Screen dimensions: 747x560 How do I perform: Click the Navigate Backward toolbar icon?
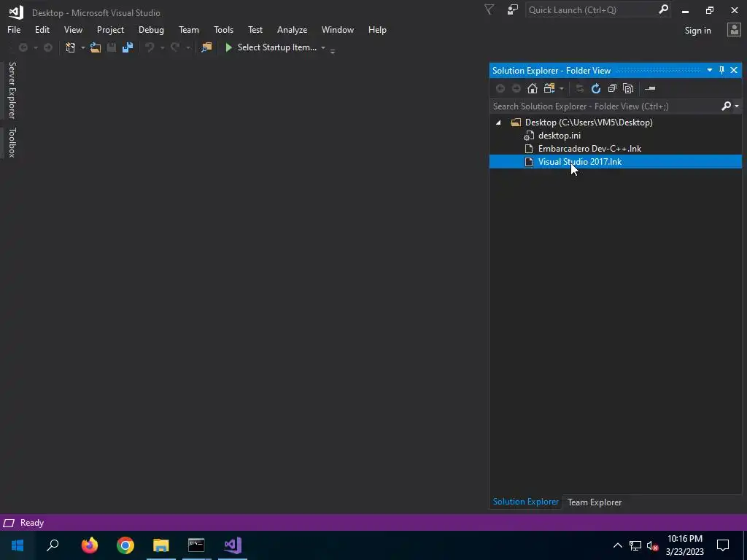click(x=23, y=47)
